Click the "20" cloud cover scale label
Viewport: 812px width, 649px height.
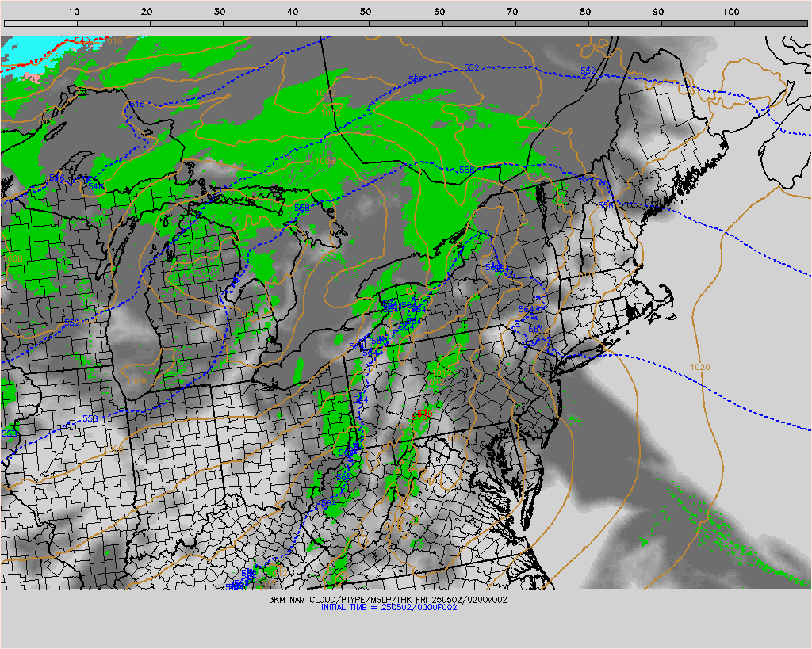point(147,12)
